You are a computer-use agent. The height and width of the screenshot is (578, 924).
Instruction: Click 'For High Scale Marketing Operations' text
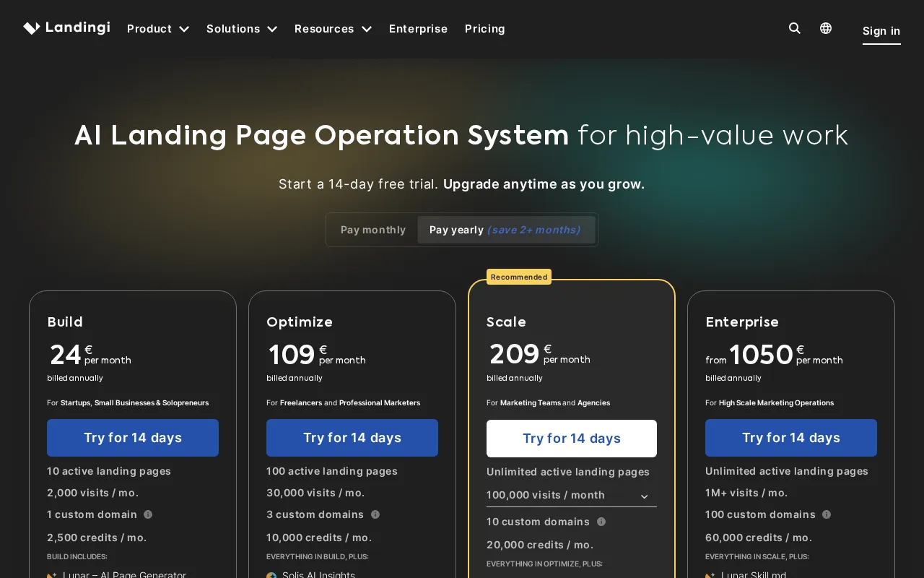click(x=770, y=402)
